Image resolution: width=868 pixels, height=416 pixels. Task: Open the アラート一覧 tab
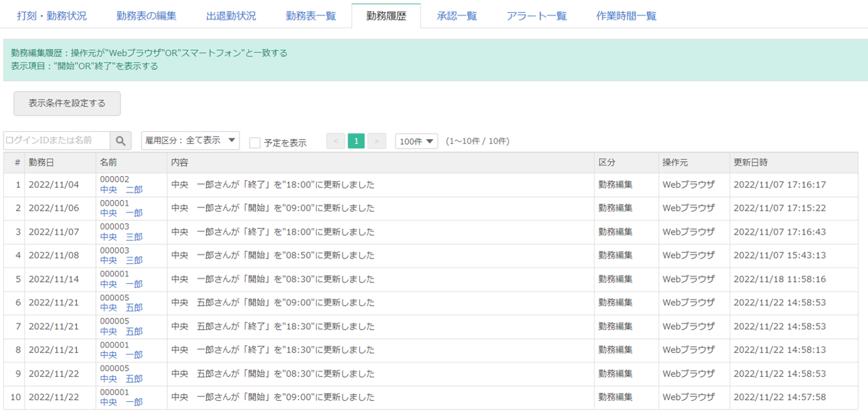pos(536,16)
